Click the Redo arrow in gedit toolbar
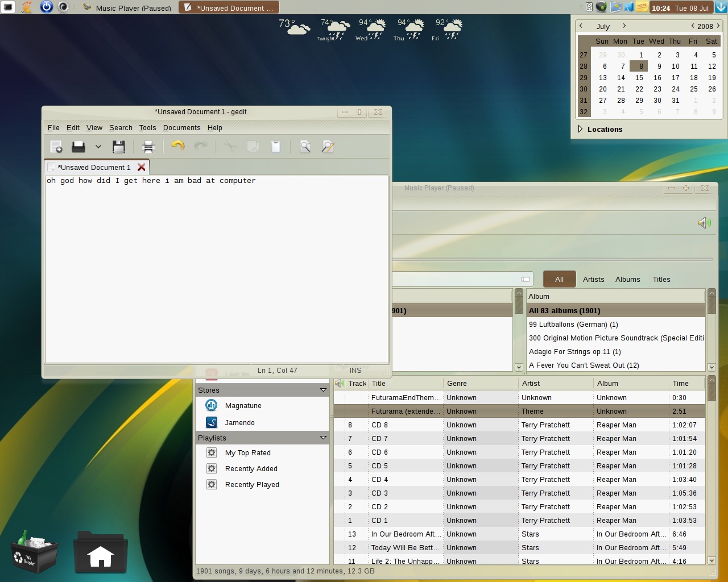Screen dimensions: 728x582 pyautogui.click(x=201, y=147)
